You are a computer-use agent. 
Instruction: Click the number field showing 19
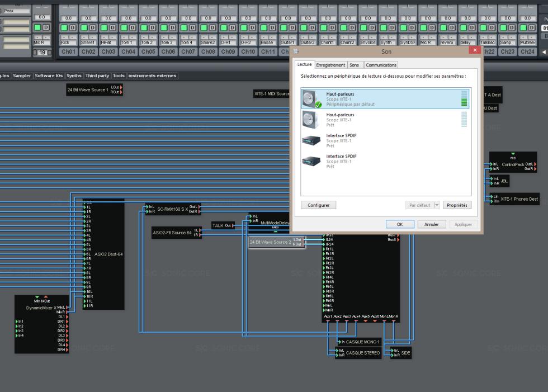click(42, 53)
